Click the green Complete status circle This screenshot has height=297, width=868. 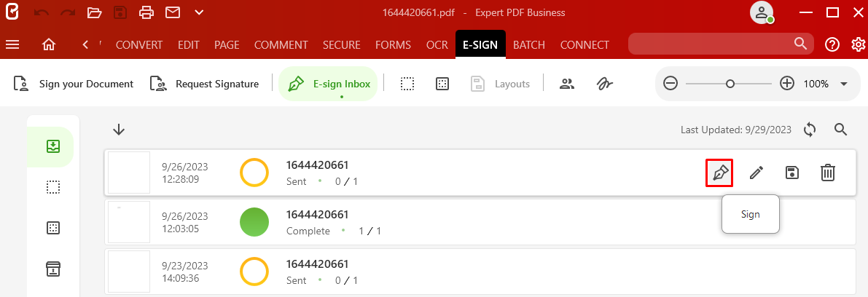pyautogui.click(x=254, y=222)
